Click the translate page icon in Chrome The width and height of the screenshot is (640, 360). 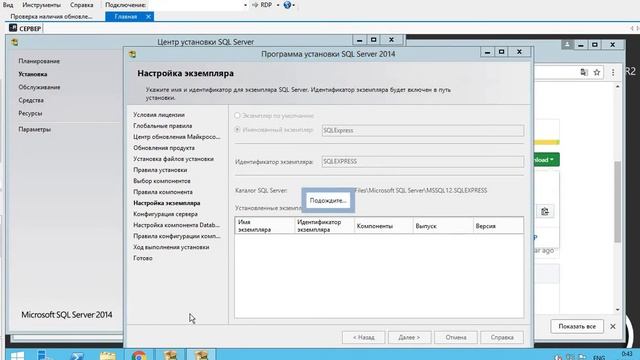[584, 73]
